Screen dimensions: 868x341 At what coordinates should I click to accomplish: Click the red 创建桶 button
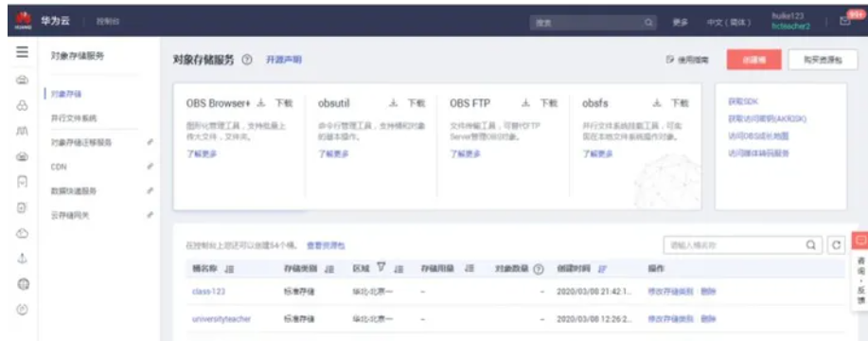point(754,60)
